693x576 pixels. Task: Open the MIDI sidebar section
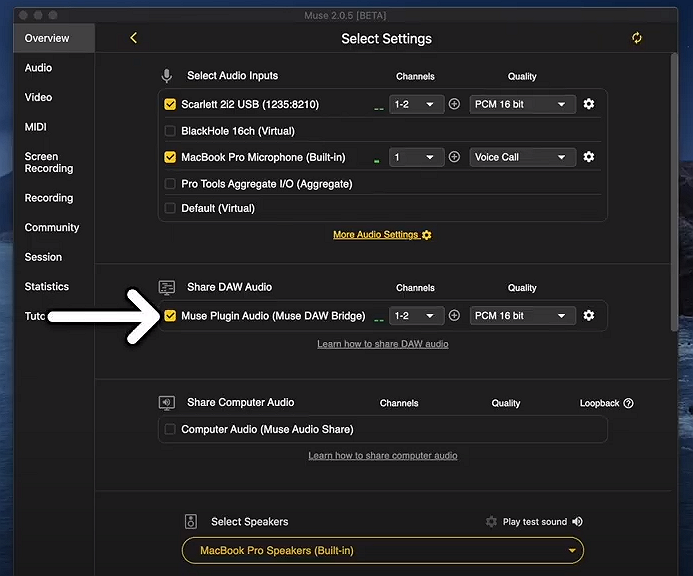point(35,127)
